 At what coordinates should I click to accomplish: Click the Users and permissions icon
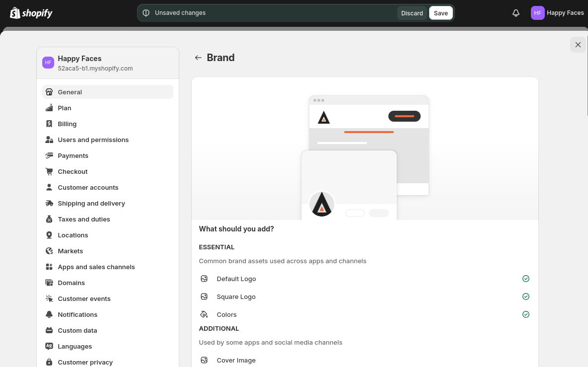[x=49, y=140]
